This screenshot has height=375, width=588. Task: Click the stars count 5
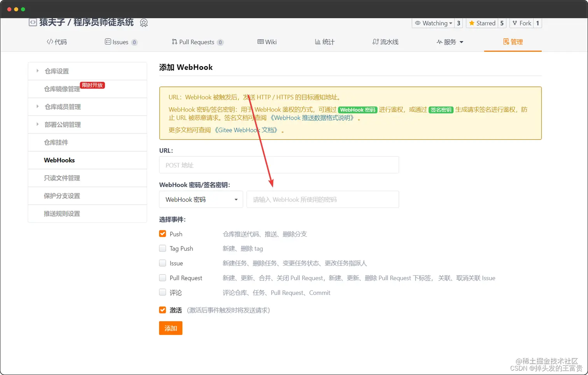click(x=502, y=23)
